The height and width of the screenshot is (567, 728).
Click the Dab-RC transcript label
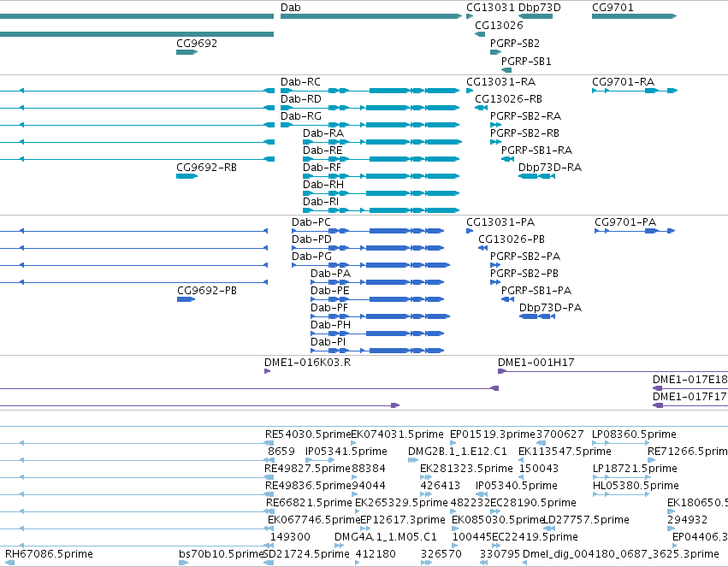[300, 82]
